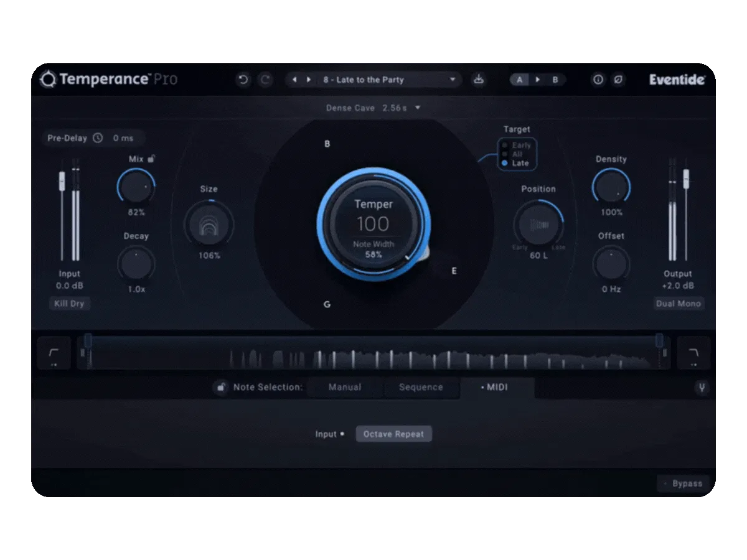Click the Temperance Pro logo

(109, 80)
